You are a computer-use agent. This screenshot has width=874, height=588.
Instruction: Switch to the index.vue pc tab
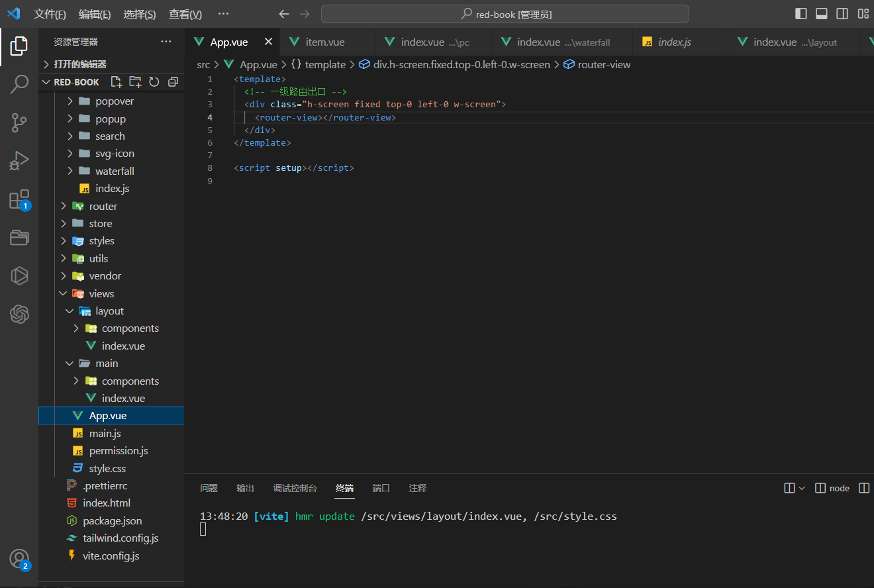433,42
